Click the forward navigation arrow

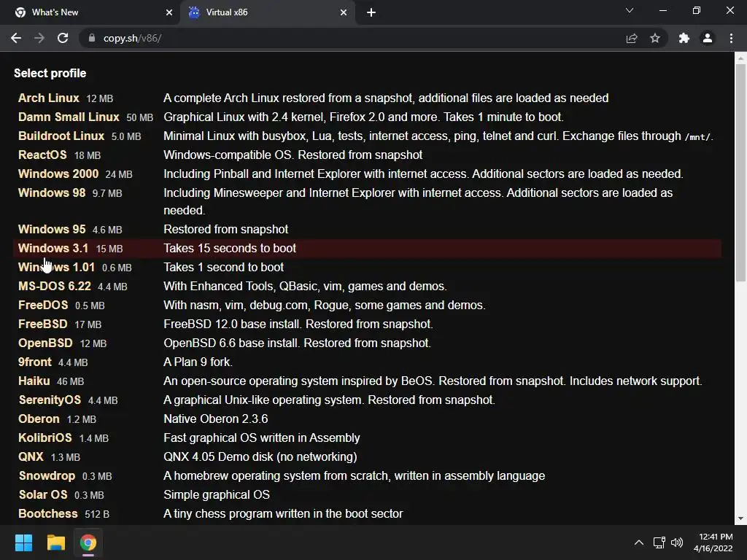39,38
